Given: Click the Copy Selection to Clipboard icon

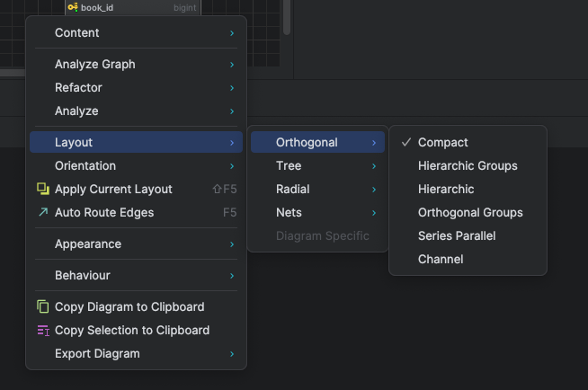Looking at the screenshot, I should click(42, 330).
